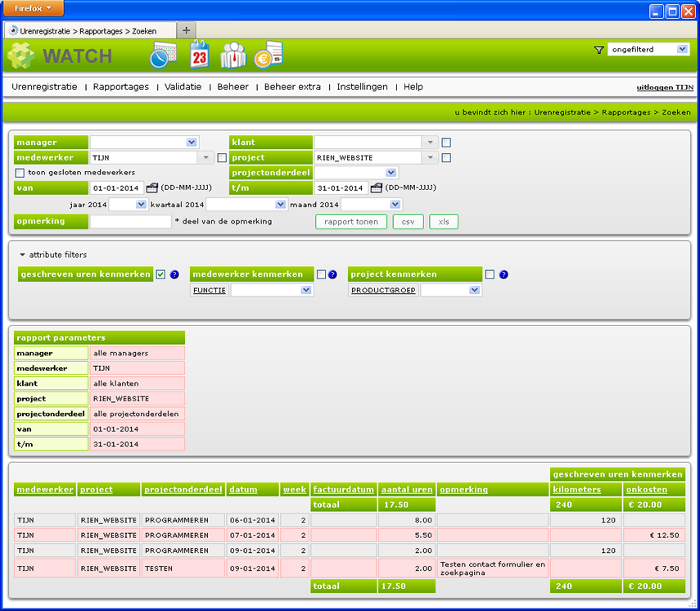The image size is (700, 611).
Task: Open the PRODUCTGROEP dropdown
Action: click(x=451, y=290)
